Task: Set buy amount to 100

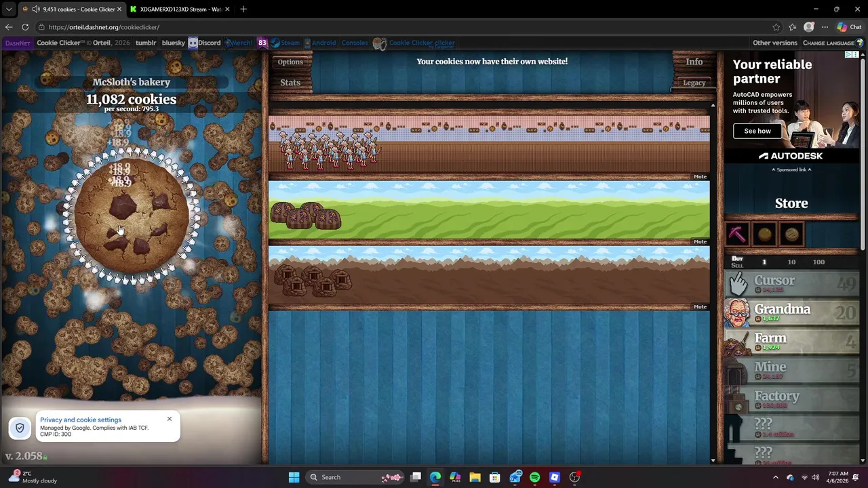Action: tap(818, 262)
